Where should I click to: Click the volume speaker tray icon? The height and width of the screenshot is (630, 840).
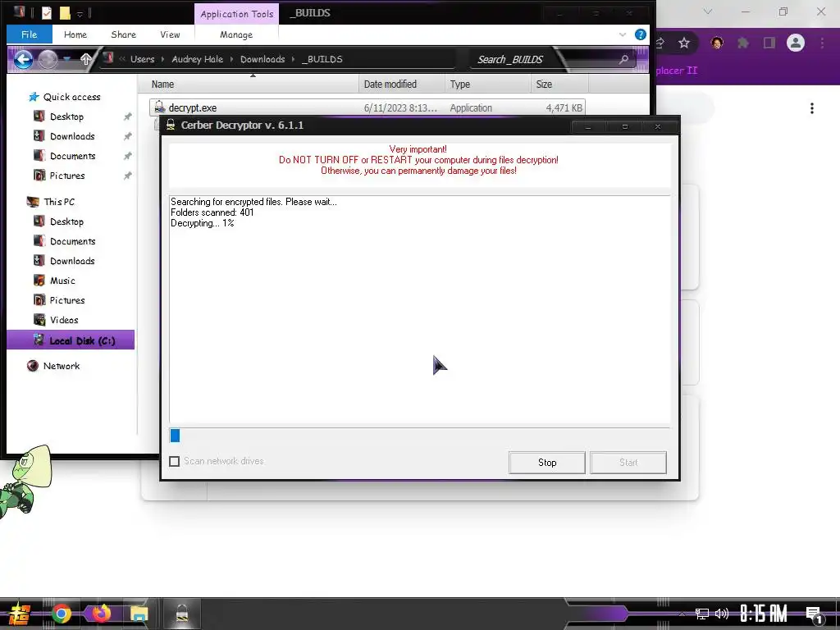point(722,614)
